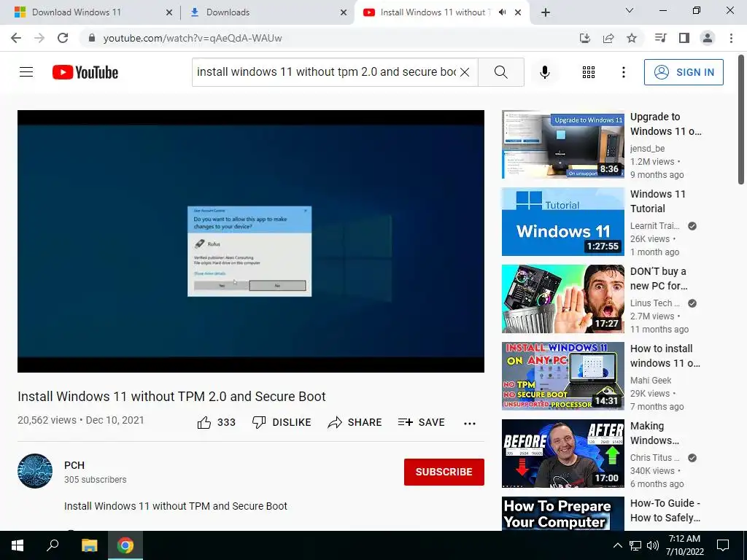This screenshot has width=747, height=560.
Task: Click the address bar URL
Action: (193, 38)
